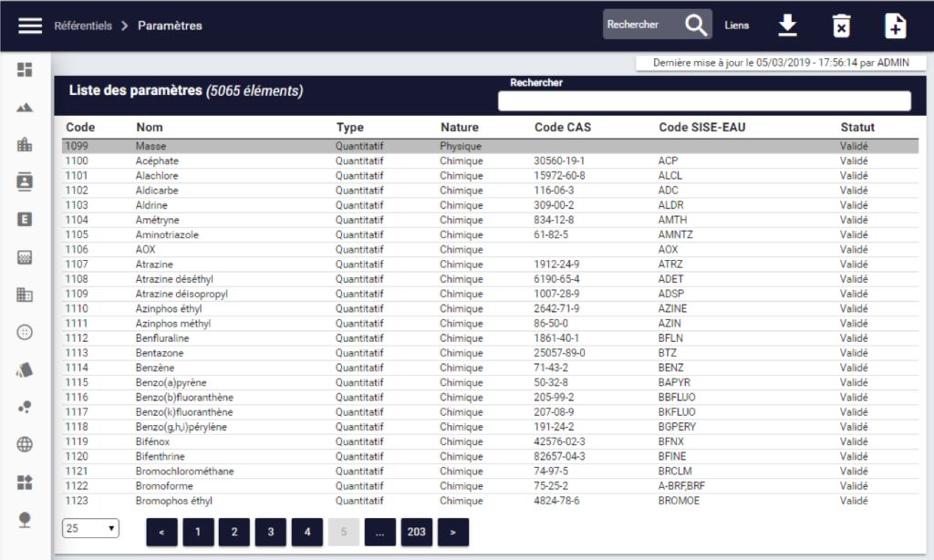Click the Aldicarbe parameter name
The height and width of the screenshot is (560, 934).
(157, 191)
